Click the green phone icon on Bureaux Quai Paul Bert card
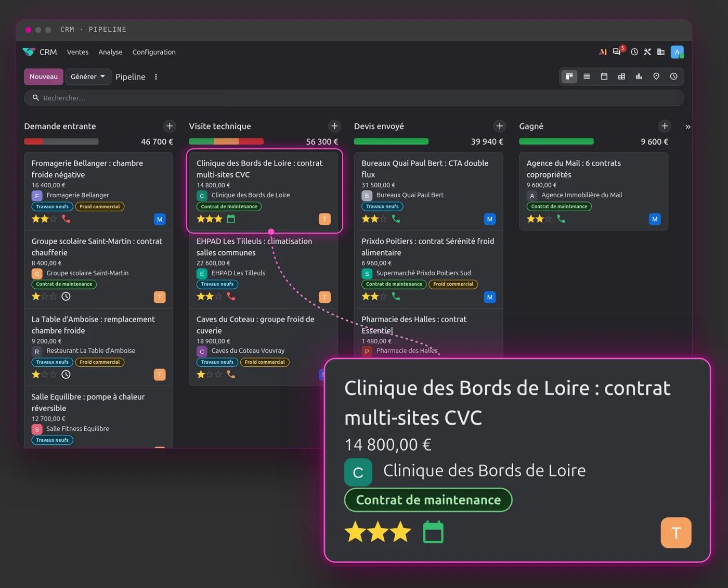The image size is (728, 588). [x=396, y=219]
